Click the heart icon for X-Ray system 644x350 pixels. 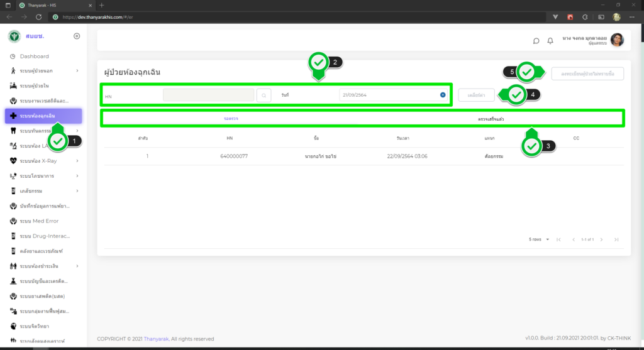click(x=13, y=160)
